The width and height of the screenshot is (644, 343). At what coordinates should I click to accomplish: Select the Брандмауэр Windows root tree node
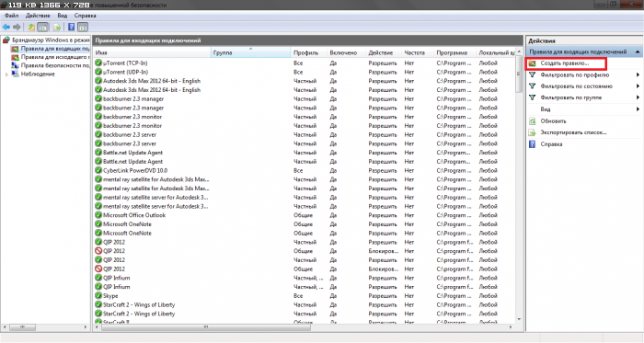point(51,40)
